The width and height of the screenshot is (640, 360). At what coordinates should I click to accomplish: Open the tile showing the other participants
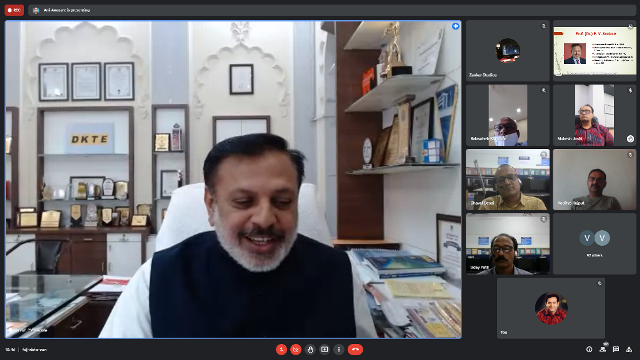595,244
